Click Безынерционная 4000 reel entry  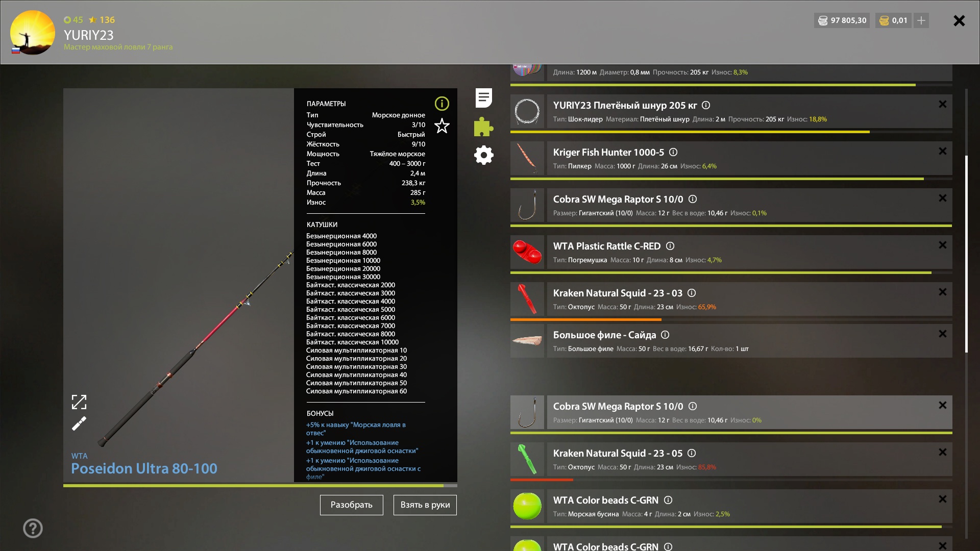(x=341, y=236)
